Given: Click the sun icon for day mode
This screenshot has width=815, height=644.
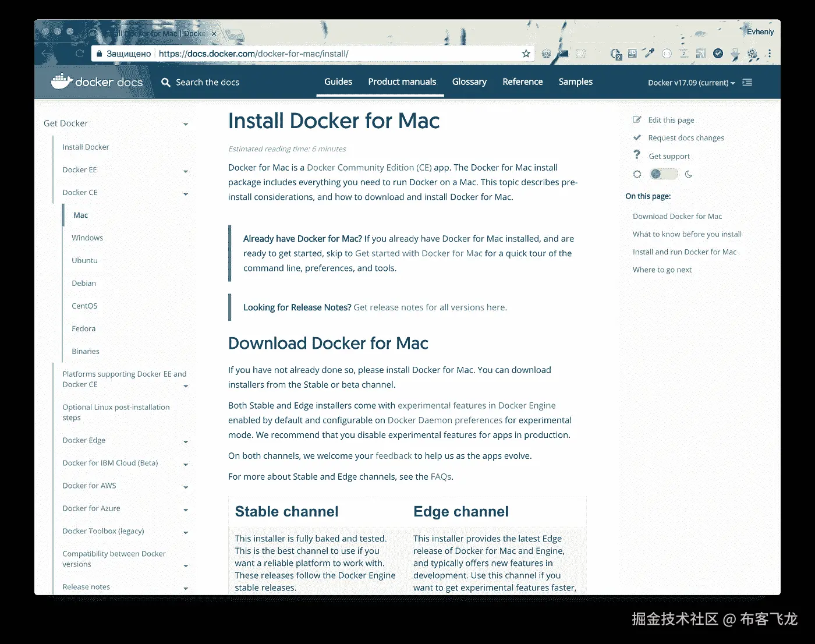Looking at the screenshot, I should (x=637, y=174).
